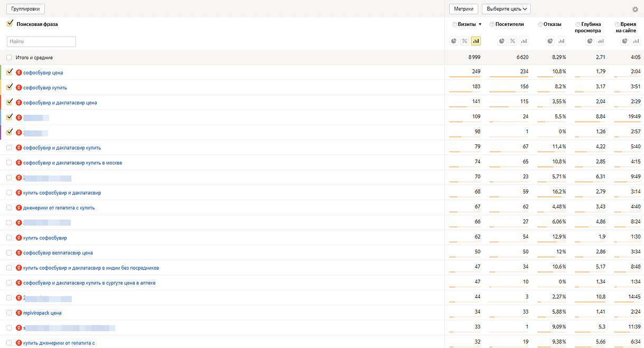Click bar chart icon under Визиты
Screen dimensions: 644x348
[476, 41]
